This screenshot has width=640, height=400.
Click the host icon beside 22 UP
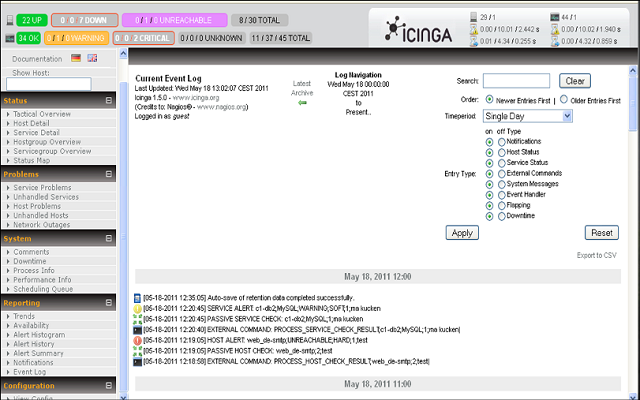10,20
